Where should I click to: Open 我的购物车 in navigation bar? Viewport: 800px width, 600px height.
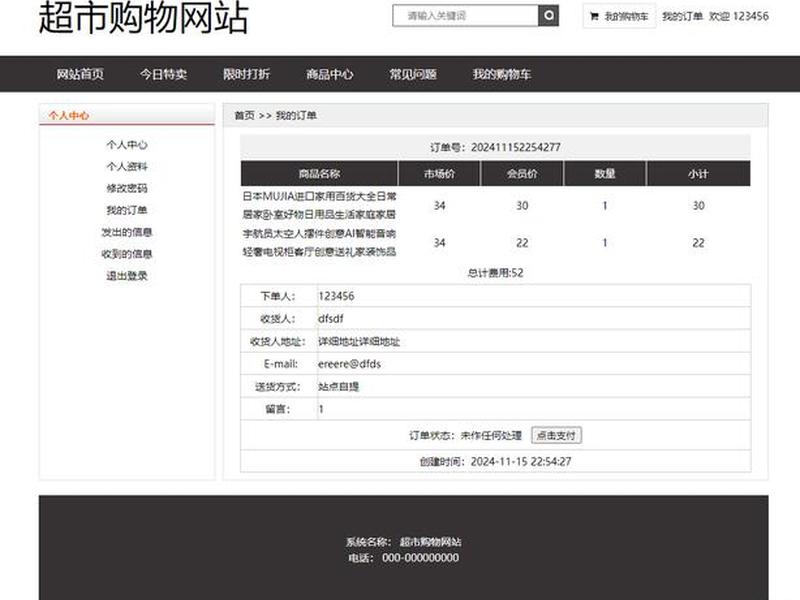502,74
